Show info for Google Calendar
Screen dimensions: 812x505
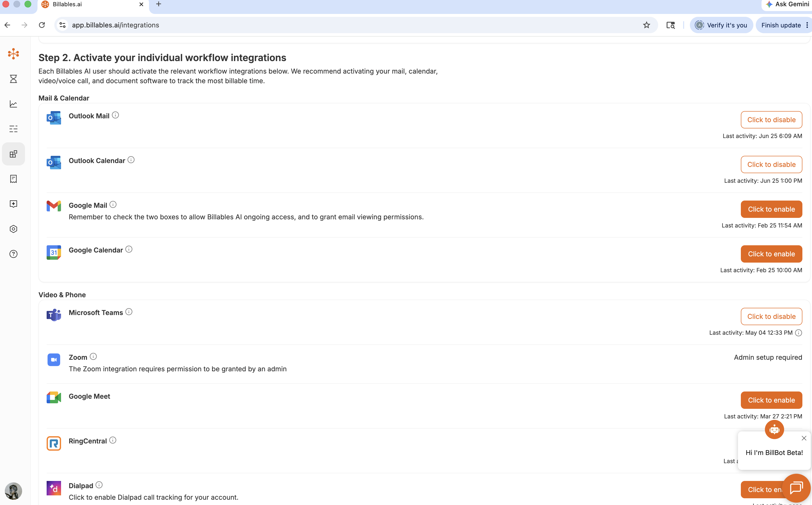tap(129, 250)
